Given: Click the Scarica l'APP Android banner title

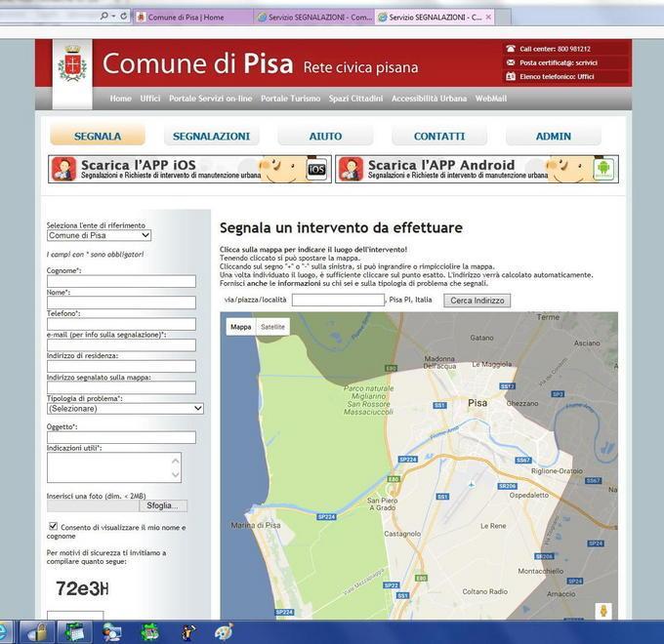Looking at the screenshot, I should 441,165.
